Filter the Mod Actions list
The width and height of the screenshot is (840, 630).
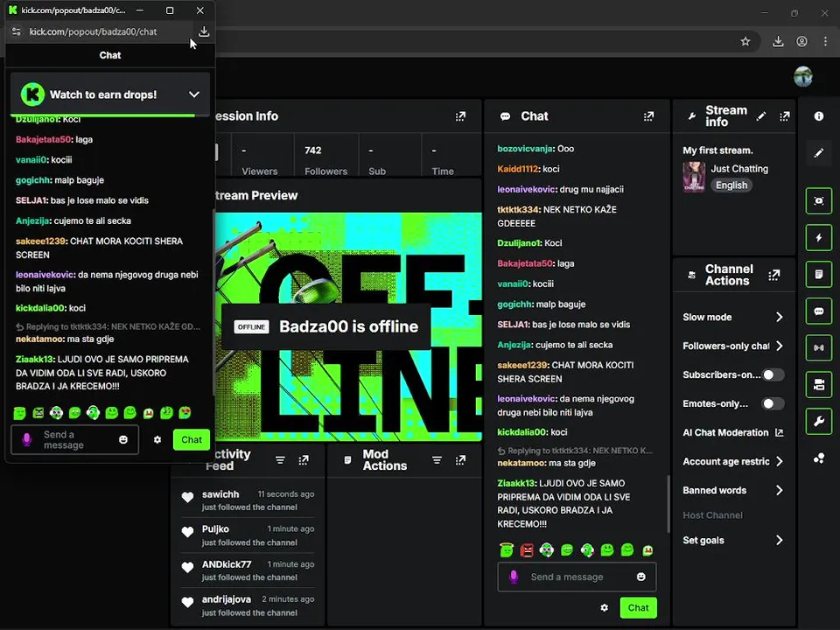click(437, 460)
